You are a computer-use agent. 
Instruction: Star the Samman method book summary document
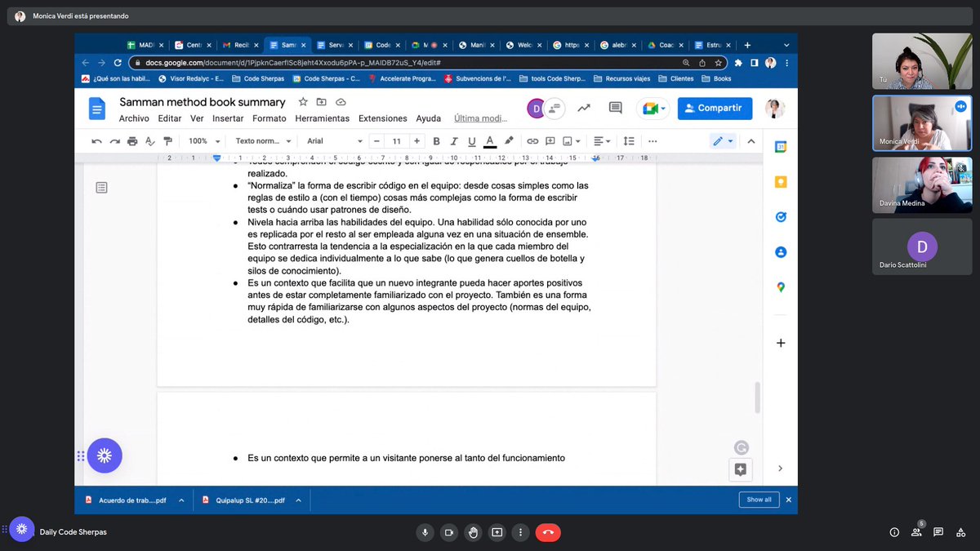(x=303, y=102)
